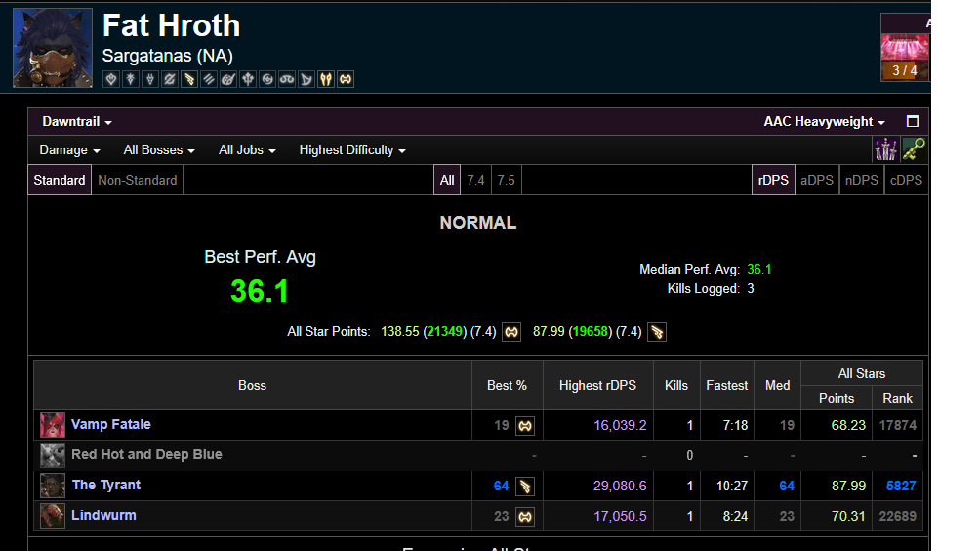The image size is (980, 551).
Task: Click winged icon next to 87.99 All Star Points
Action: [657, 332]
